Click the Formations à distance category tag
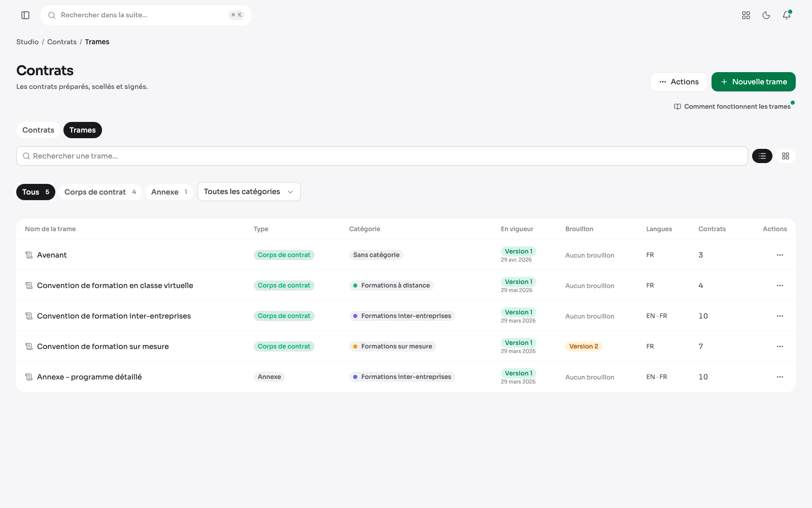This screenshot has height=508, width=812. coord(391,285)
